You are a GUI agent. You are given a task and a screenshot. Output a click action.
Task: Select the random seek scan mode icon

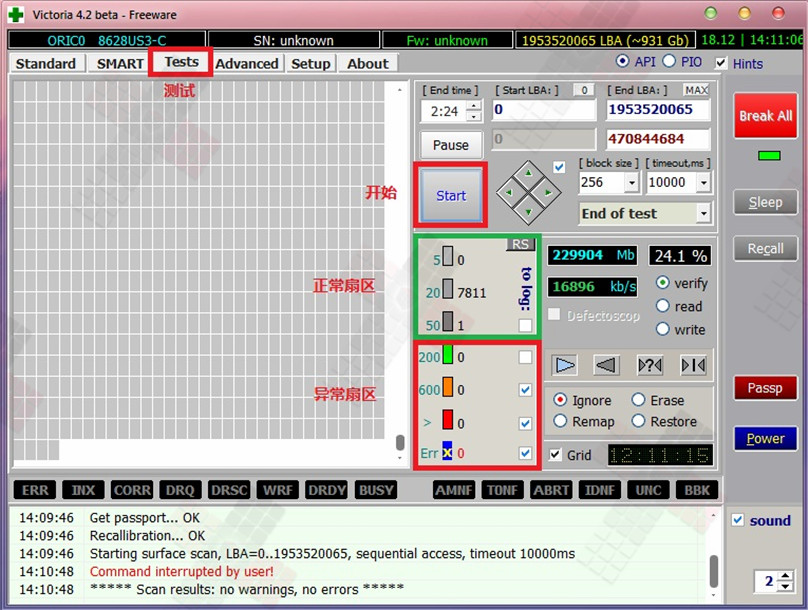650,365
